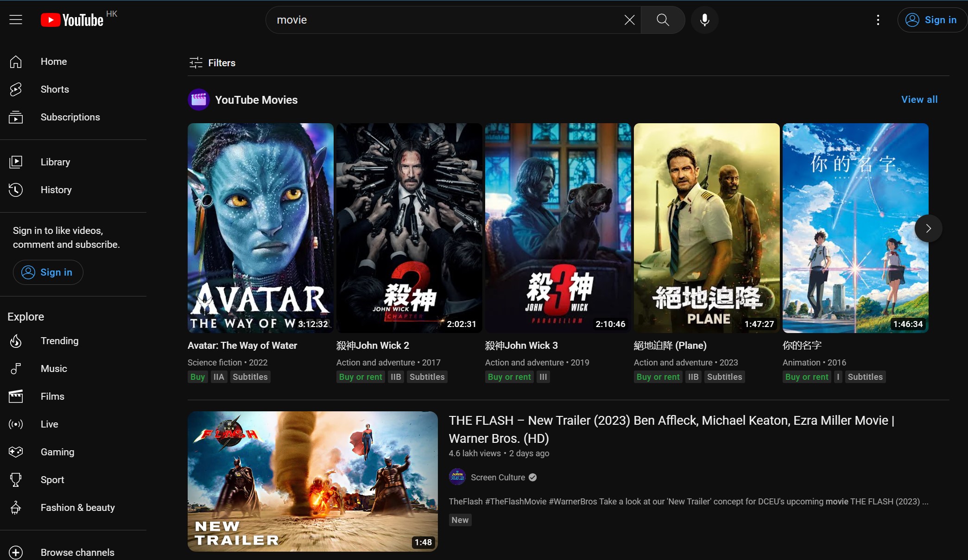Screen dimensions: 968x560
Task: Click the Home house icon
Action: point(16,62)
